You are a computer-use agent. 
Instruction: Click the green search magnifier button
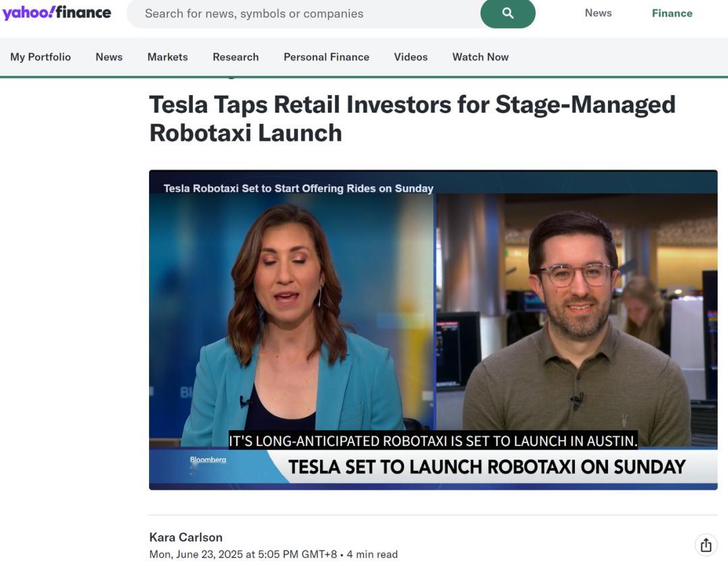coord(508,13)
